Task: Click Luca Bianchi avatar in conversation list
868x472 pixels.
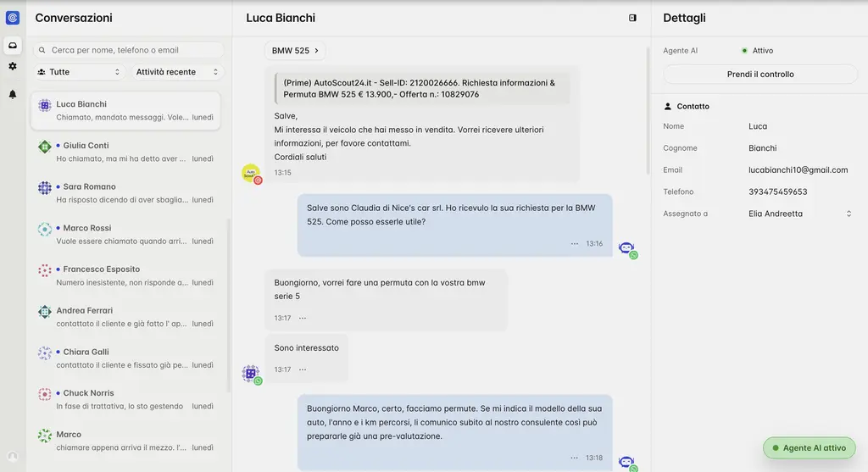Action: tap(45, 105)
